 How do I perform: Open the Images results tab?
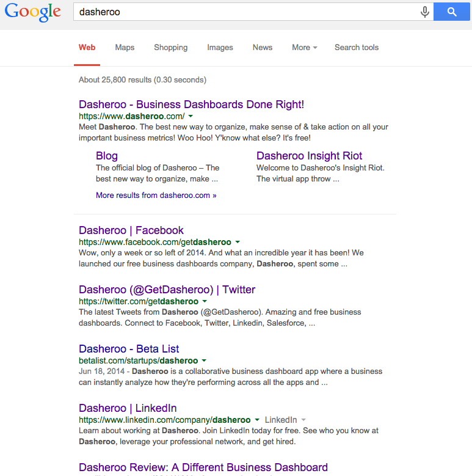[x=220, y=47]
